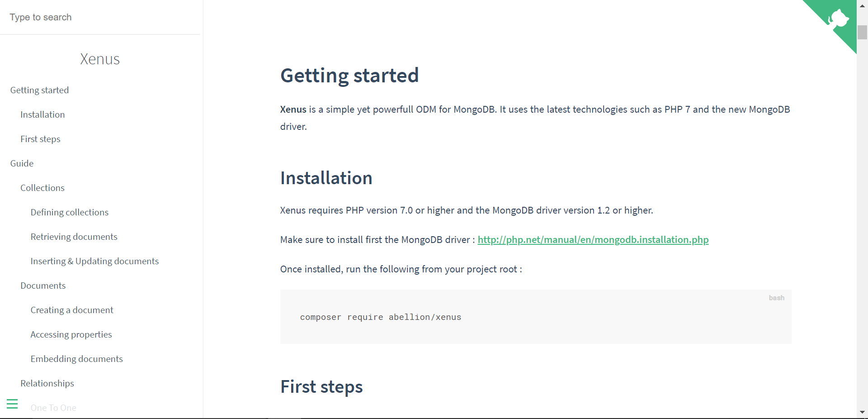Screen dimensions: 868x419
Task: Open the Xenus title link in sidebar
Action: pos(100,59)
